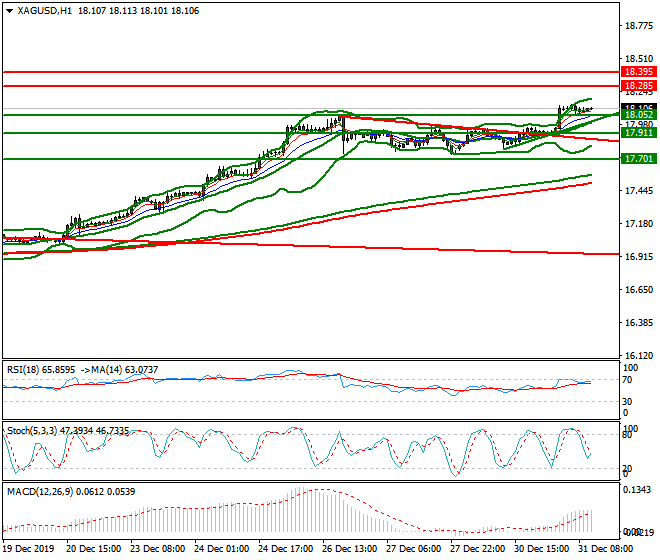Click the 23 Dec 08:00 time label
This screenshot has height=560, width=660.
(157, 549)
